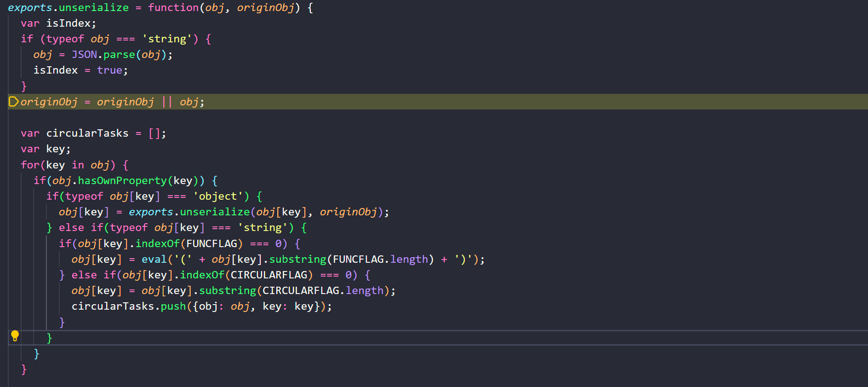Click 'for' keyword of the key loop
Screen dimensions: 868x387
coord(30,165)
